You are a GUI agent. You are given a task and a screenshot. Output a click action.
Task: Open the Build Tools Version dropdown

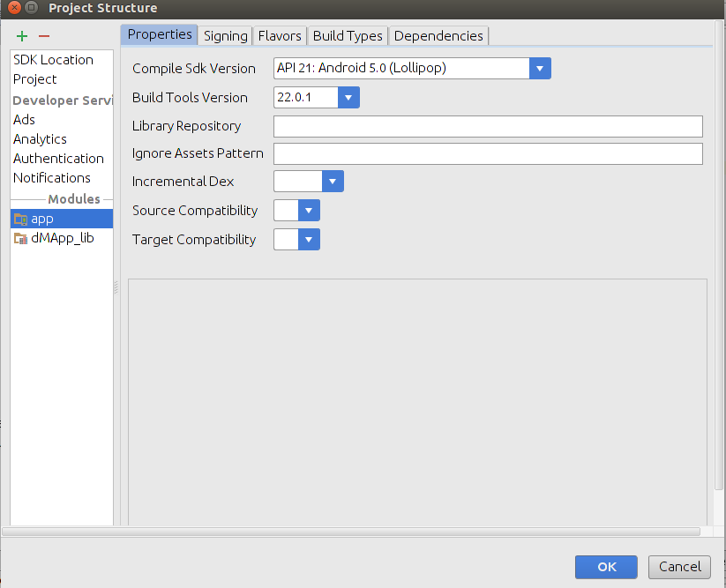pos(348,98)
